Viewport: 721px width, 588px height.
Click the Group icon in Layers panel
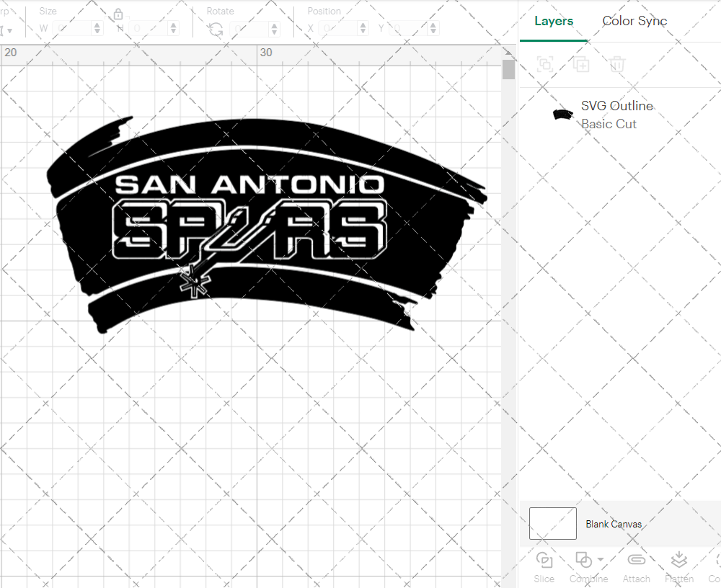pyautogui.click(x=545, y=65)
